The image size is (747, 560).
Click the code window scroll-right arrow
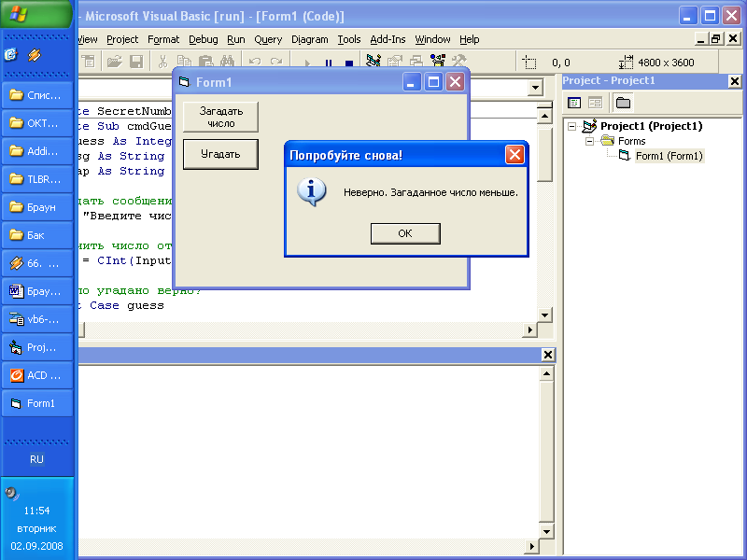[529, 329]
